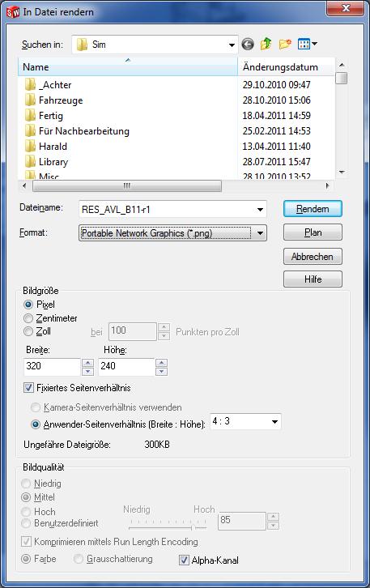
Task: Select the Pixel radio button
Action: (x=28, y=305)
